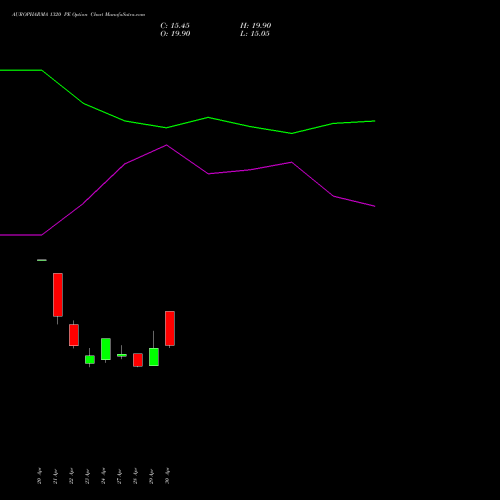
Task: Click the 28 Apr date label
Action: [x=135, y=476]
